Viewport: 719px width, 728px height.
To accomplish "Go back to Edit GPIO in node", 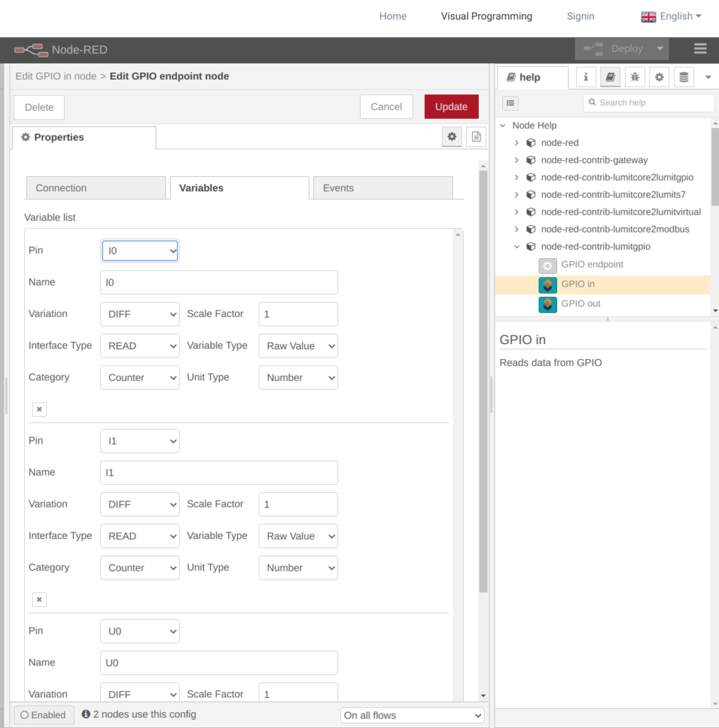I will coord(55,76).
